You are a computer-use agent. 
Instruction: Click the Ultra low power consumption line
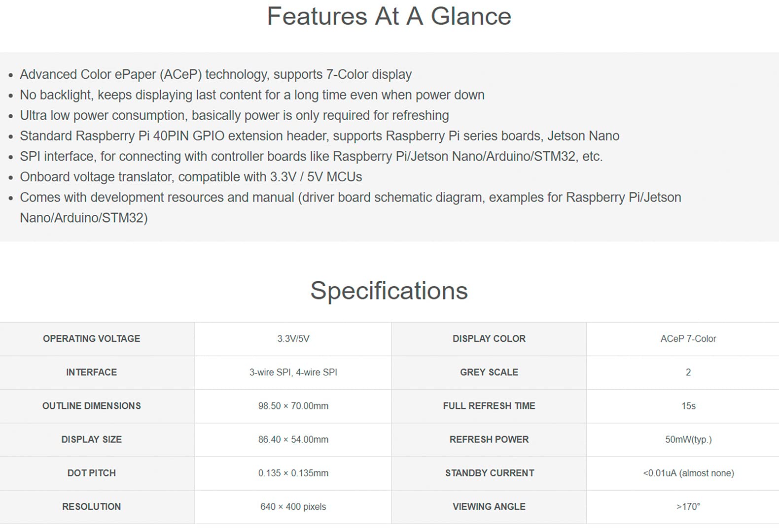point(234,115)
